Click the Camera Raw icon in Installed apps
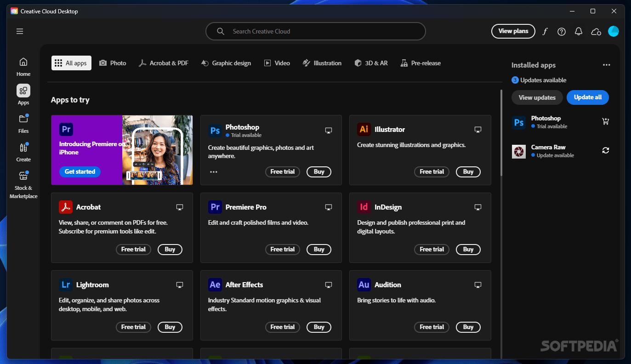The height and width of the screenshot is (364, 631). 519,151
